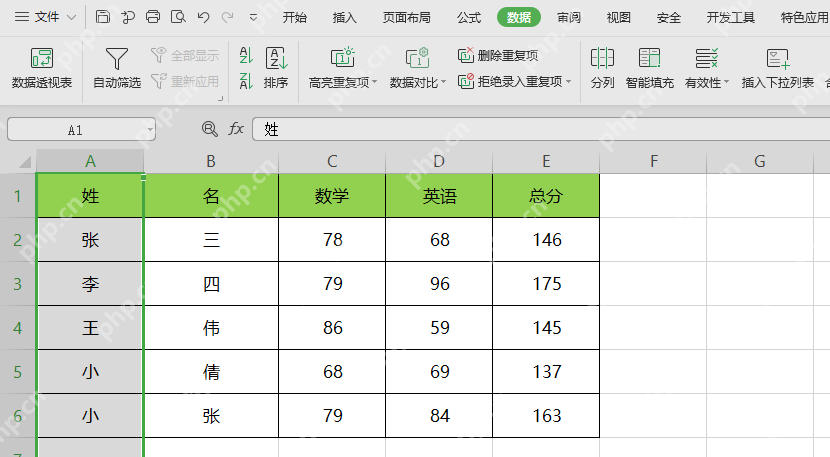830x457 pixels.
Task: Switch to the 公式 tab
Action: [x=469, y=17]
